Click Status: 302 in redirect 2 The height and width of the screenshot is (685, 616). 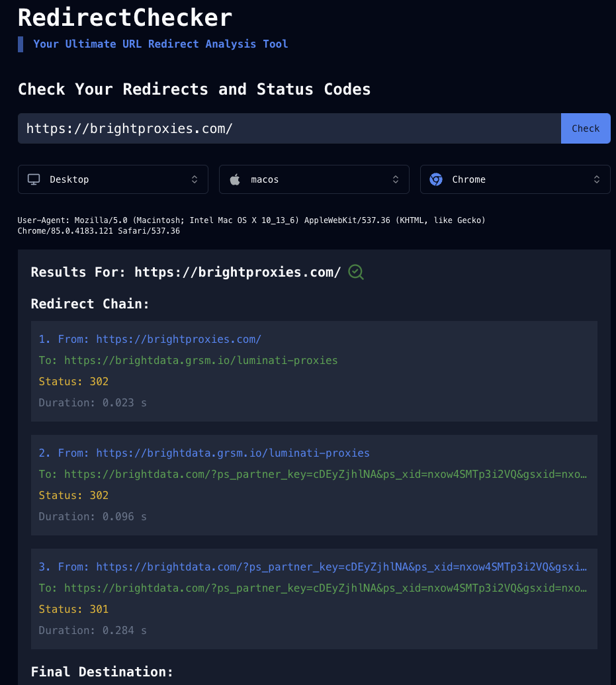click(73, 496)
